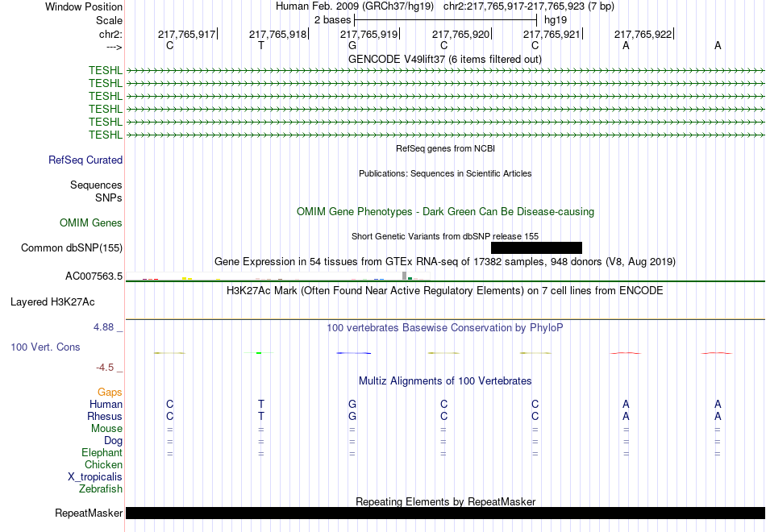Open Multiz Alignments of 100 Vertebrates title
The height and width of the screenshot is (532, 766).
tap(445, 380)
